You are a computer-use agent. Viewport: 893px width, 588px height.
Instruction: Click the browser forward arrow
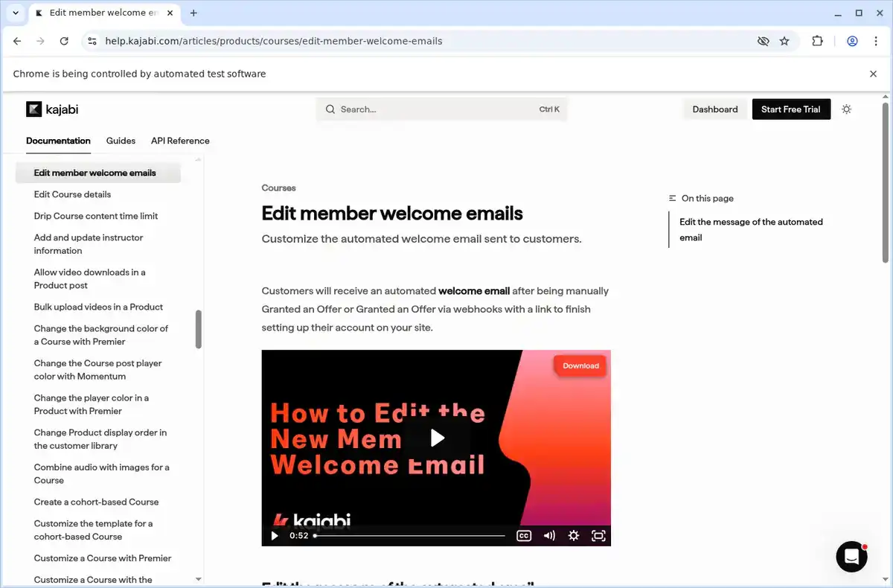coord(40,41)
